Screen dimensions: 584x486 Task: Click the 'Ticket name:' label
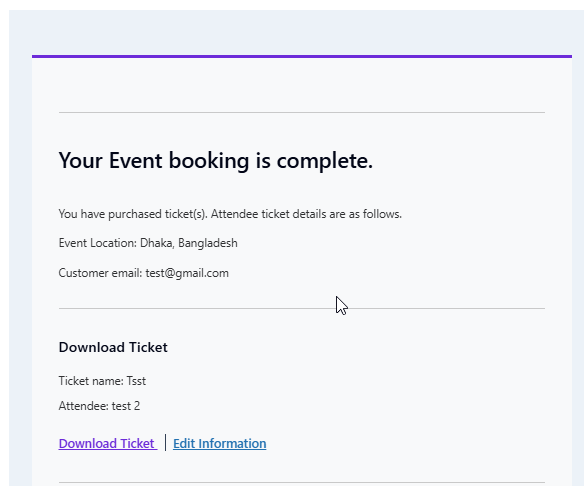pyautogui.click(x=91, y=381)
